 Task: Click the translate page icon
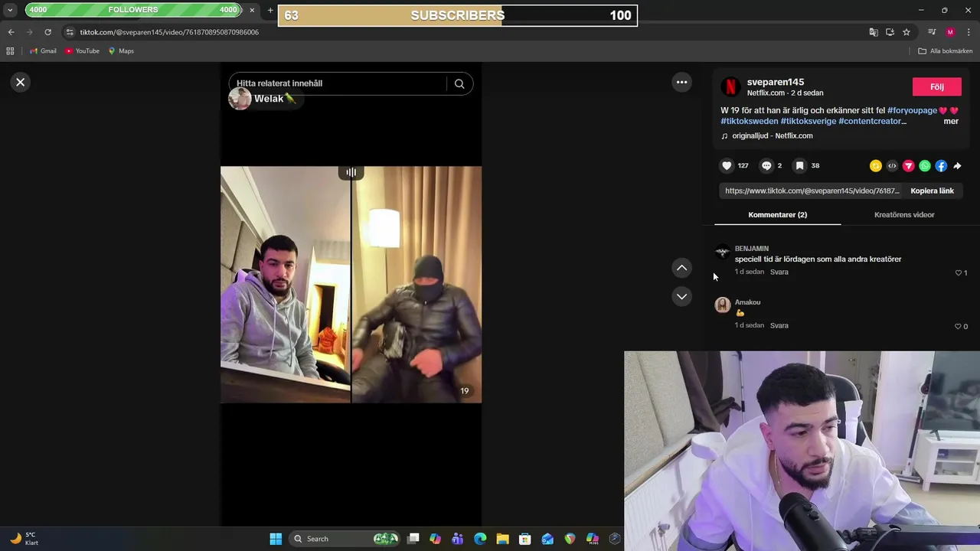(x=874, y=32)
